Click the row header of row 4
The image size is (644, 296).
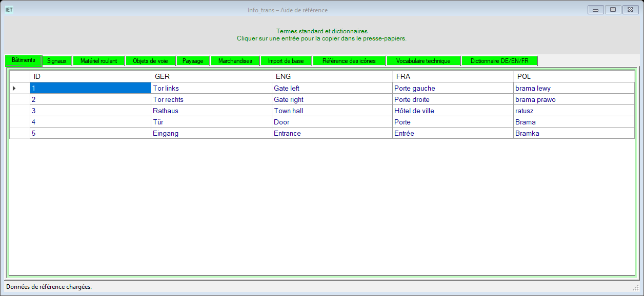click(x=20, y=122)
